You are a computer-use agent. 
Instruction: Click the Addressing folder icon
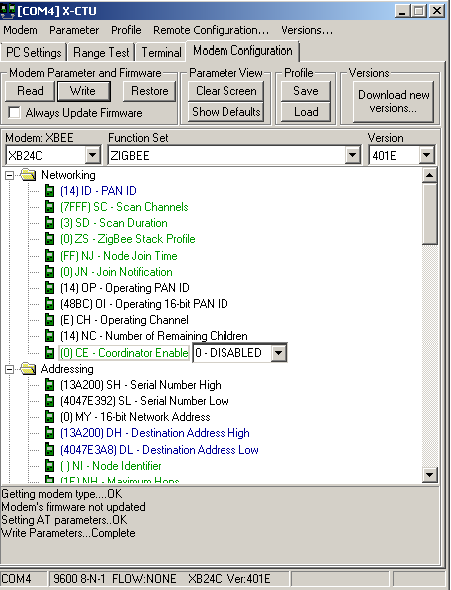click(x=28, y=369)
